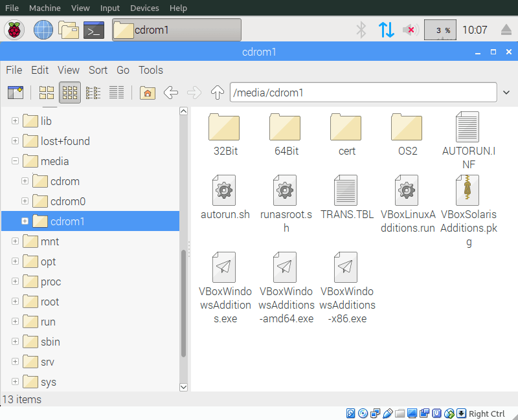
Task: Launch the terminal from the taskbar
Action: pos(94,30)
